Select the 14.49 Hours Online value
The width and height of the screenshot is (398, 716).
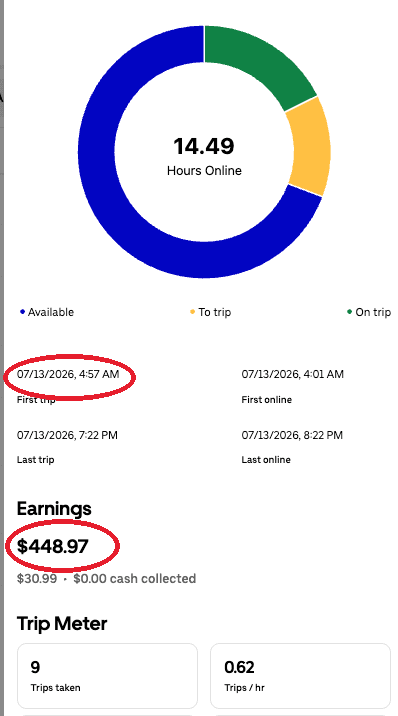pyautogui.click(x=204, y=146)
